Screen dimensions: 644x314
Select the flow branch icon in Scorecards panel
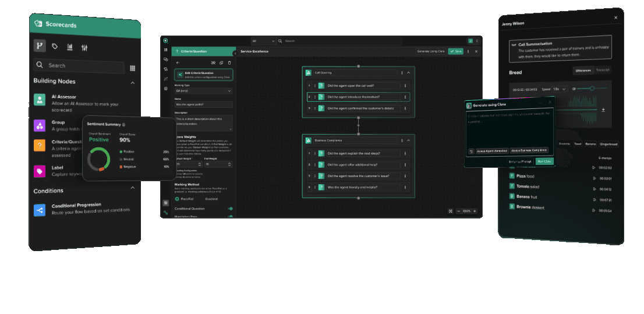coord(40,45)
